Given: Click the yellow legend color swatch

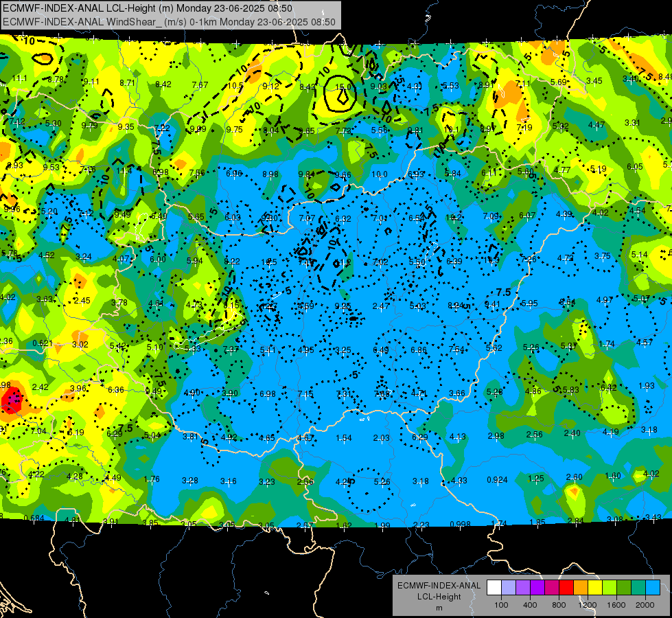Looking at the screenshot, I should (595, 587).
